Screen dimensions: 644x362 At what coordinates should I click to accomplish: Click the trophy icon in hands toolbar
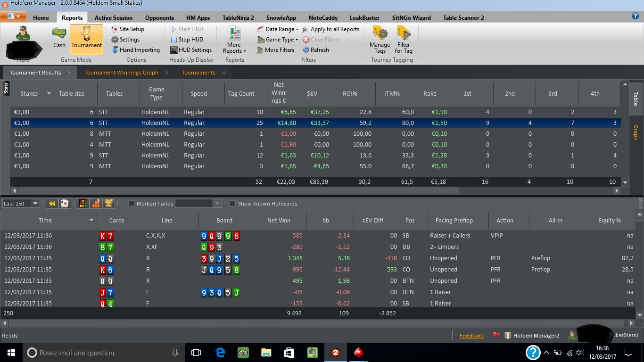pyautogui.click(x=108, y=204)
